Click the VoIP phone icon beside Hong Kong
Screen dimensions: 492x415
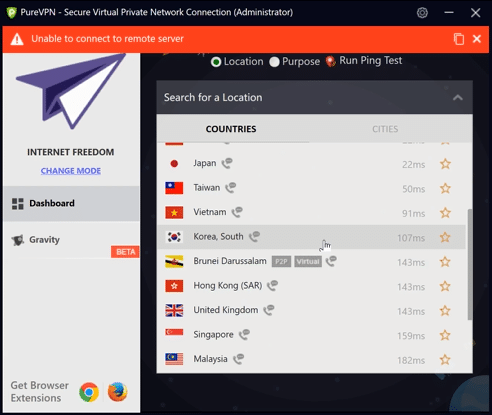[x=273, y=285]
